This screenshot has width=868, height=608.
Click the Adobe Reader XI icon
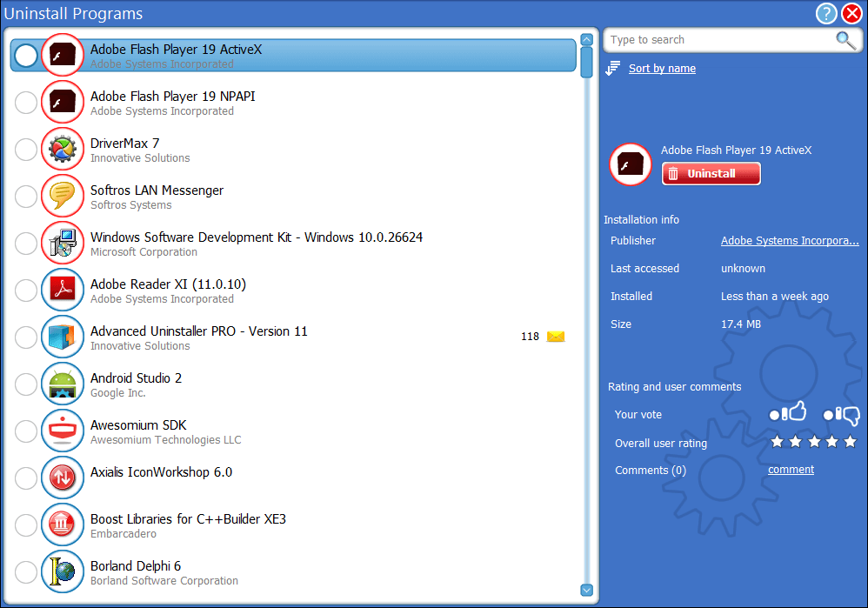pyautogui.click(x=63, y=290)
